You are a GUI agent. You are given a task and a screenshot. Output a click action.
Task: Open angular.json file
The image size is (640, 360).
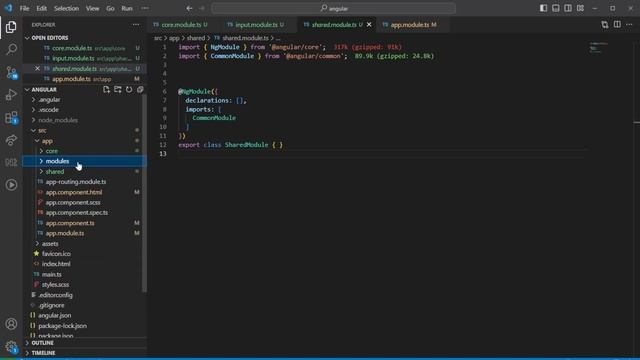pos(54,316)
